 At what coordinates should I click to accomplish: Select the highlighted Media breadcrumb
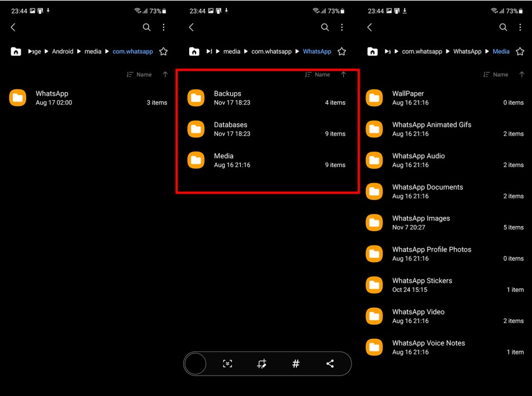point(501,52)
